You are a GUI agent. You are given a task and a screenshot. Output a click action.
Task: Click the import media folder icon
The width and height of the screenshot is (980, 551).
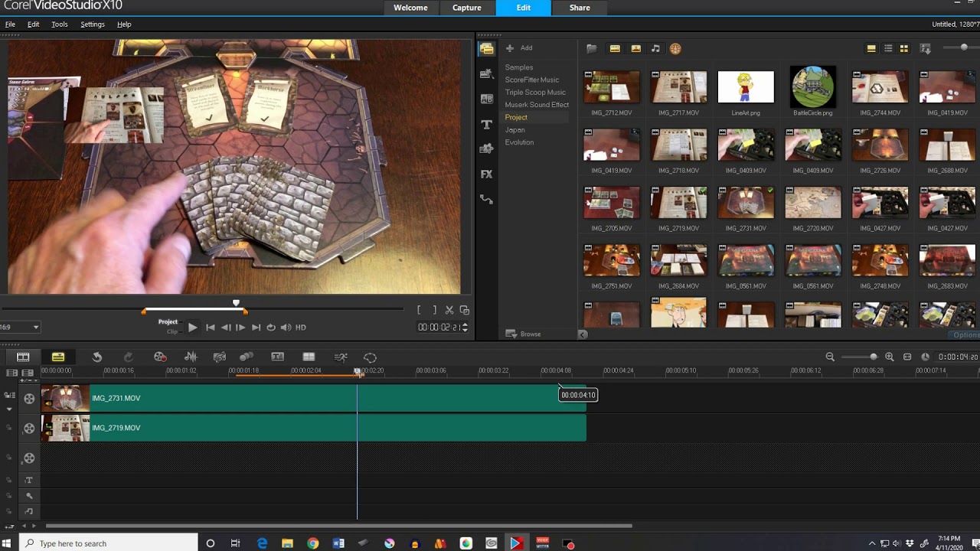591,48
